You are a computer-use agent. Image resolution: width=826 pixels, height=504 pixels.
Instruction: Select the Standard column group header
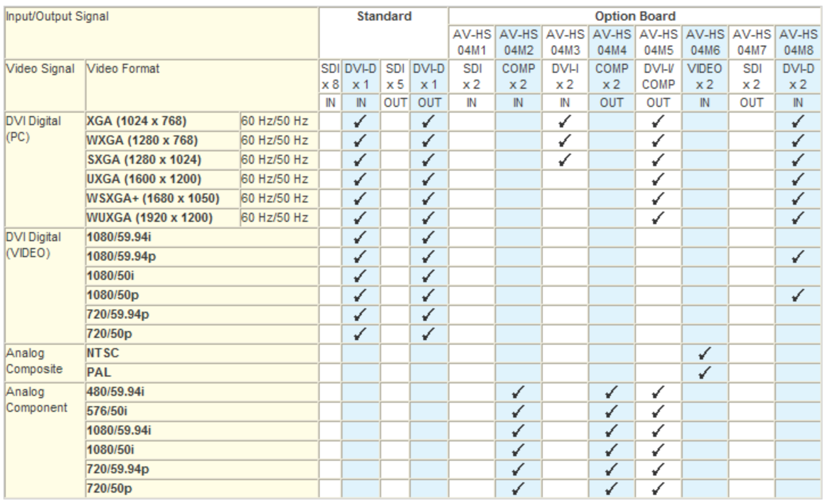point(384,33)
